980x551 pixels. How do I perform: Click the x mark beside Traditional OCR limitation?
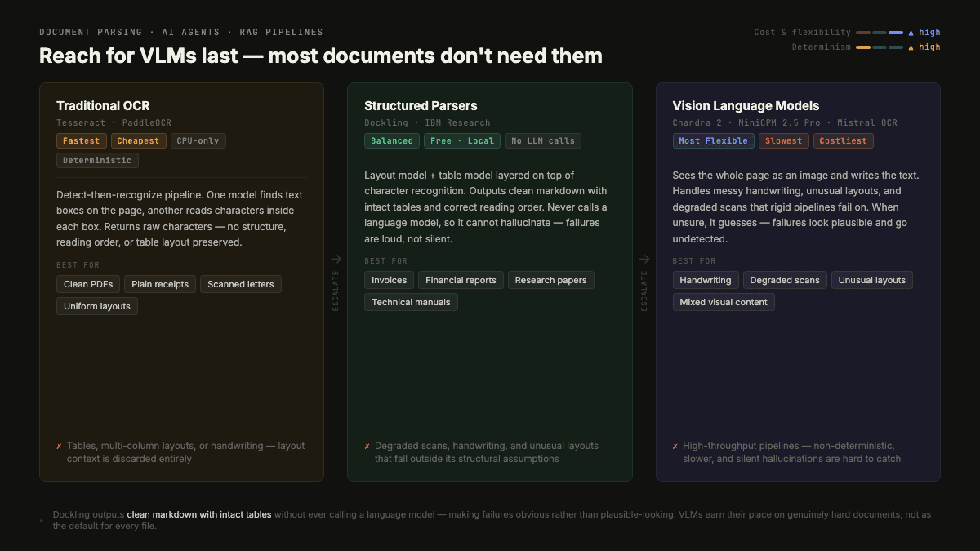tap(59, 447)
